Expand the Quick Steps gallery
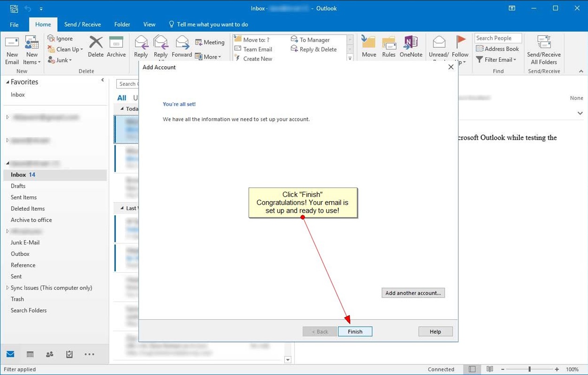This screenshot has width=588, height=375. [350, 58]
